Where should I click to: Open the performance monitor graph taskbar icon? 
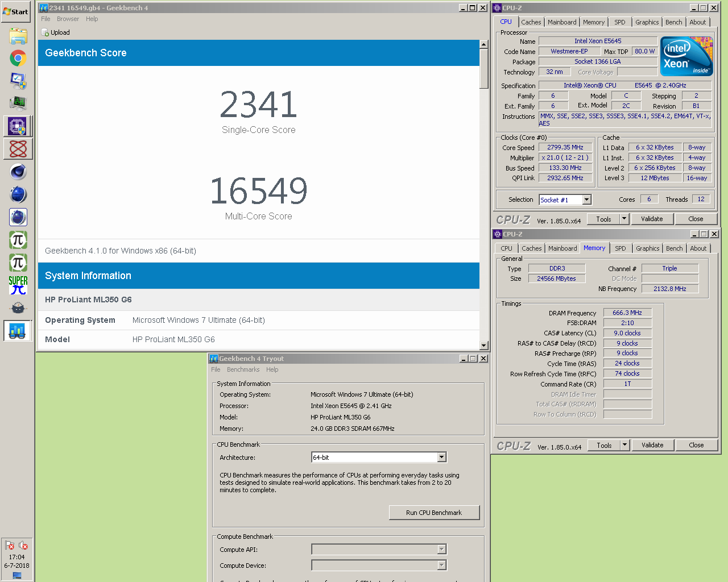coord(18,103)
